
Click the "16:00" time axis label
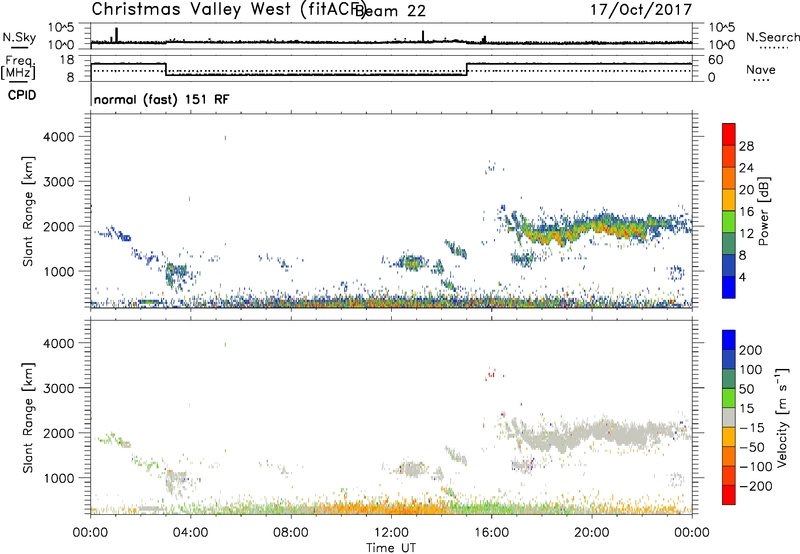(x=491, y=533)
